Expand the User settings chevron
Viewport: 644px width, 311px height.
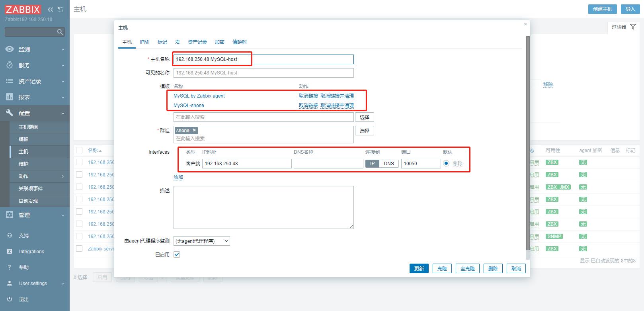[63, 284]
